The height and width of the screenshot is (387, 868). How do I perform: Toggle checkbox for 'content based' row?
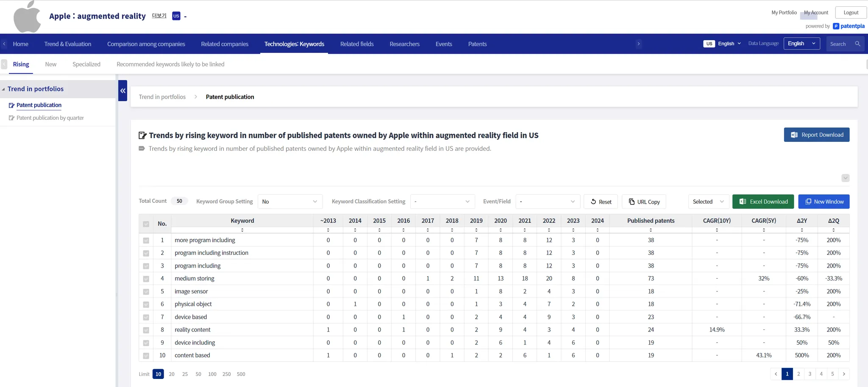(146, 356)
